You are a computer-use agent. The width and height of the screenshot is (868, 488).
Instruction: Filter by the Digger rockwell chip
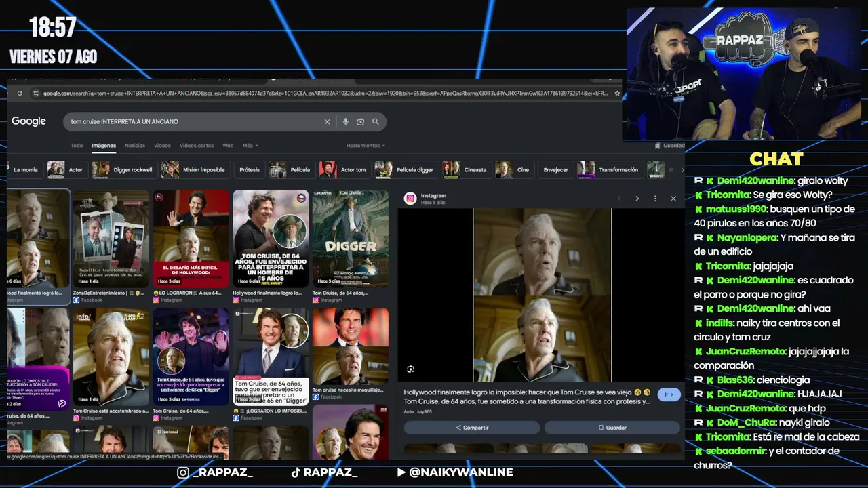coord(123,170)
